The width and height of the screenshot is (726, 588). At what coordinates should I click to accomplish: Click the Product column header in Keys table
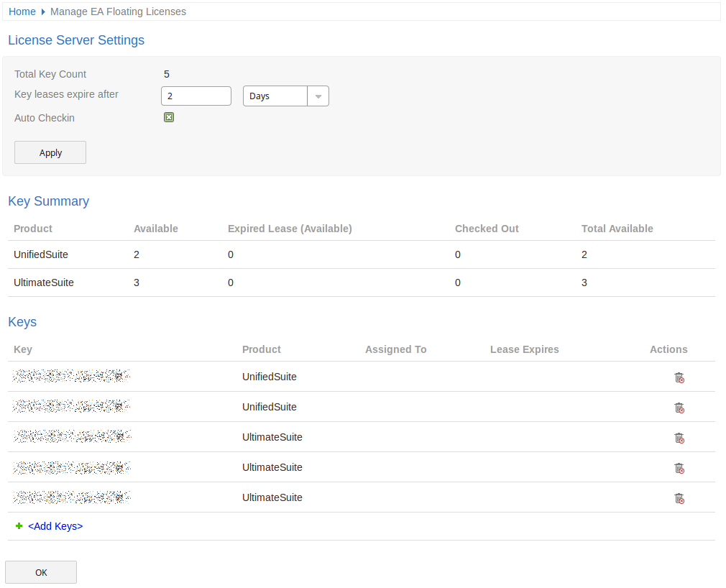pyautogui.click(x=262, y=349)
